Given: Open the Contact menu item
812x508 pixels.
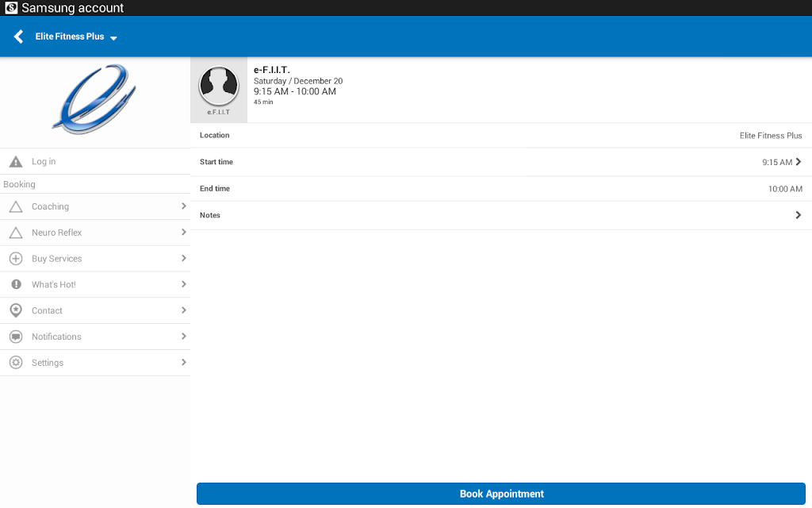Looking at the screenshot, I should [x=95, y=310].
